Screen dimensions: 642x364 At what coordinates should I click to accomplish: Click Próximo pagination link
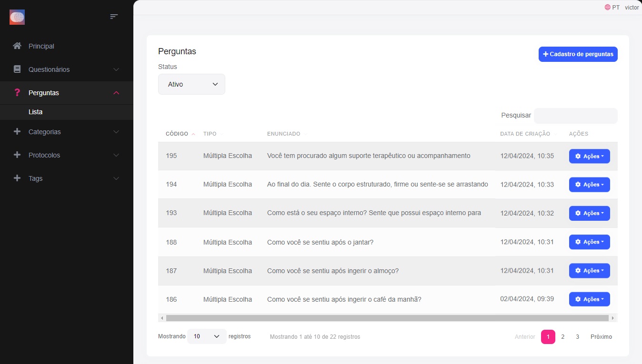click(x=601, y=337)
